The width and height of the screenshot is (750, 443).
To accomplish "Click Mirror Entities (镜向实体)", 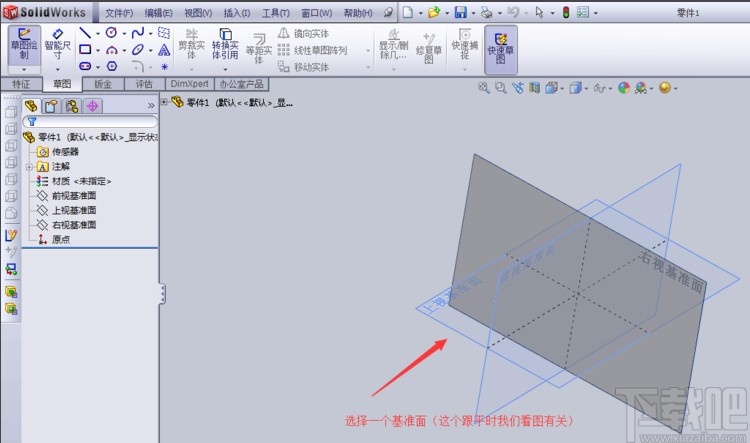I will click(303, 33).
